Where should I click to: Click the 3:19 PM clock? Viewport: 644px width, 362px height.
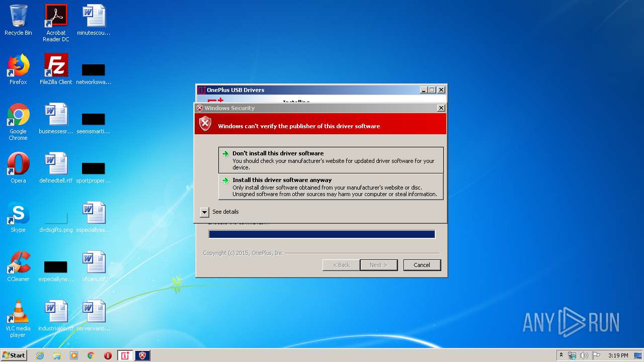618,355
